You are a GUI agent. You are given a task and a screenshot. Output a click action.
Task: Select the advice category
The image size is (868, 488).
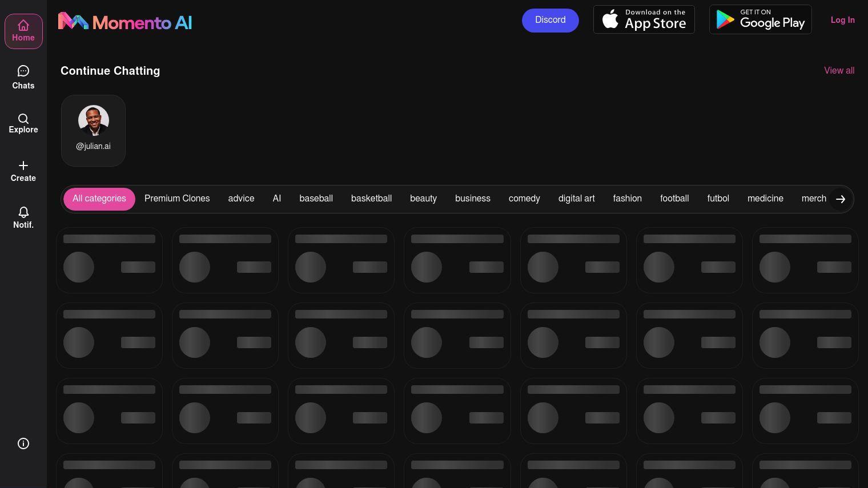click(x=241, y=199)
